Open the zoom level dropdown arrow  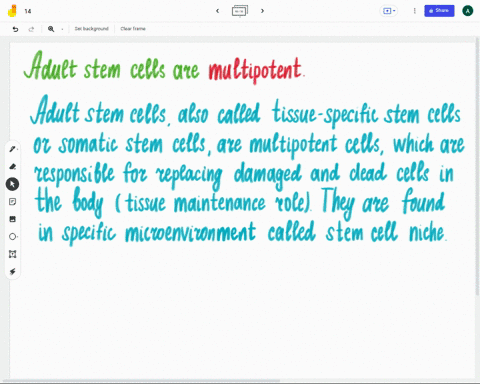coord(62,29)
